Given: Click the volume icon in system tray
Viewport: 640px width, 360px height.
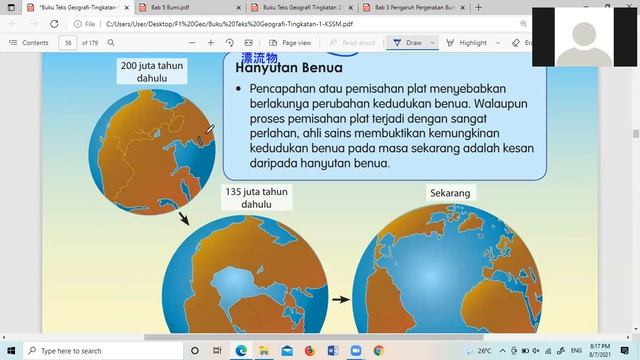Looking at the screenshot, I should click(536, 351).
